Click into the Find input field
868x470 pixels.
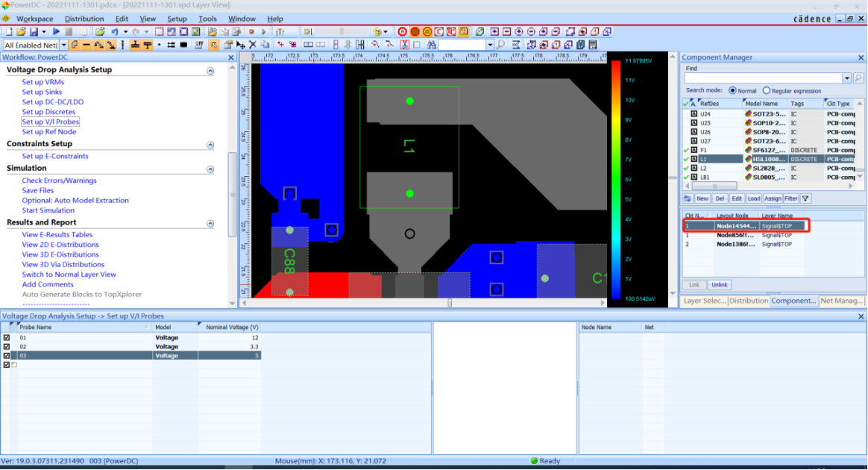[x=764, y=78]
